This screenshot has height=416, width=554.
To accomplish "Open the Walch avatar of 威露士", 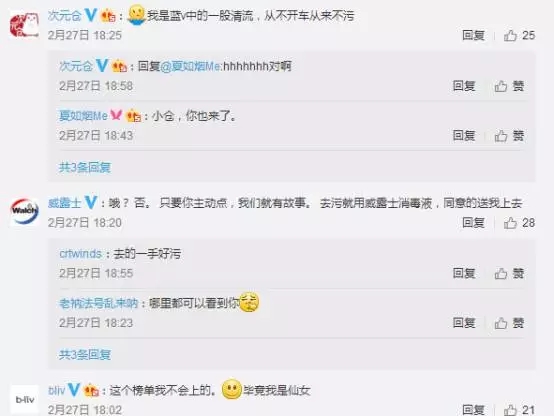I will tap(24, 211).
